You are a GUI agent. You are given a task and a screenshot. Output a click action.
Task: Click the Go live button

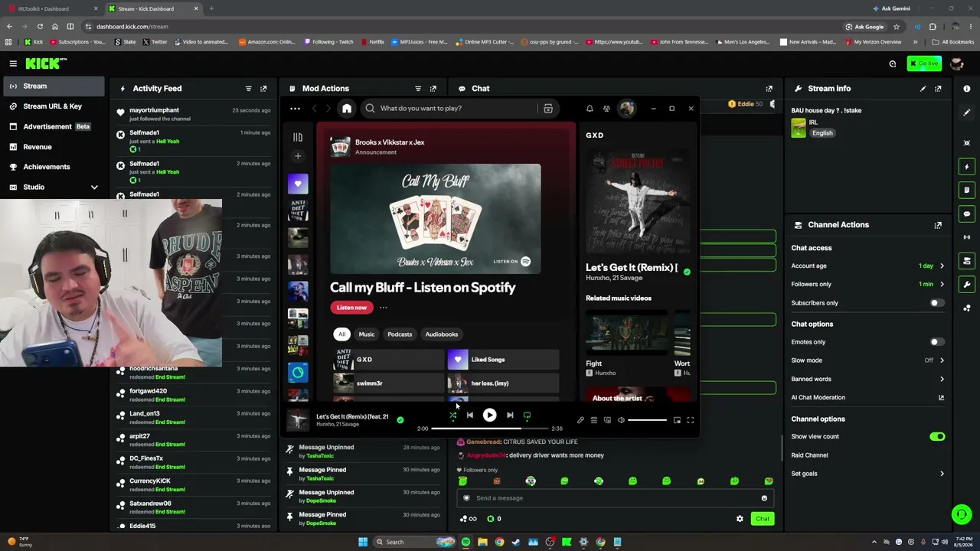(924, 64)
